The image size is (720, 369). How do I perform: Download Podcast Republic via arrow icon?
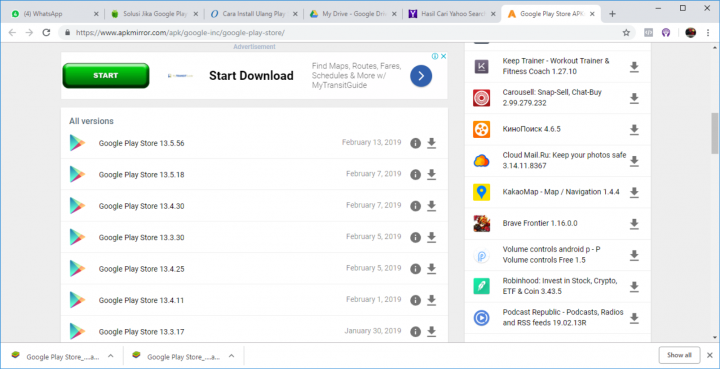tap(634, 318)
